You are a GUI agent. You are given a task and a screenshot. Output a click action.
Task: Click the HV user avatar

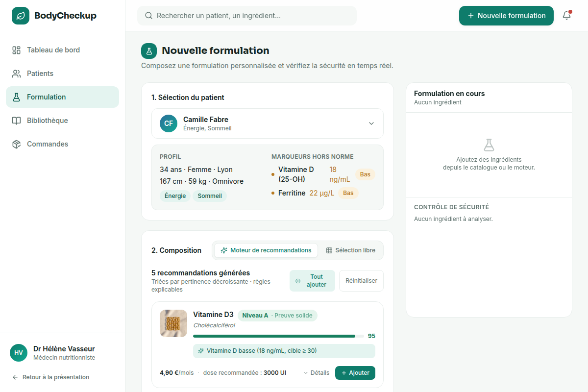(19, 353)
